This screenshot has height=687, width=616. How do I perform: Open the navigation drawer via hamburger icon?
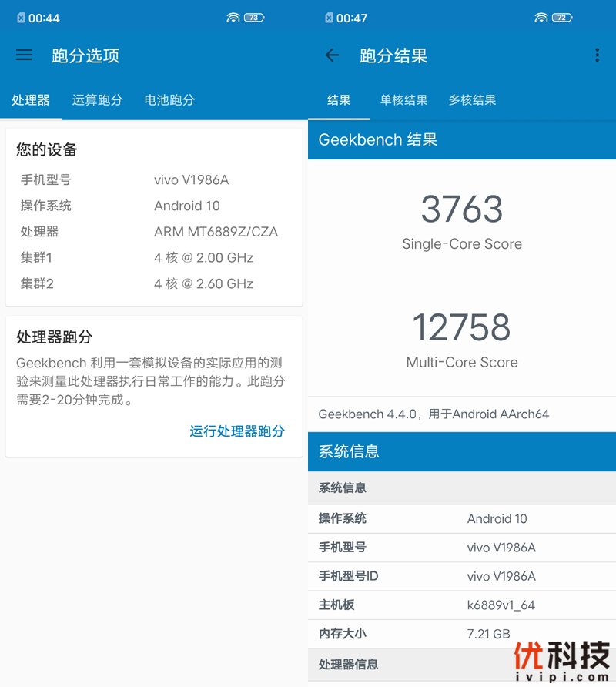click(x=24, y=55)
